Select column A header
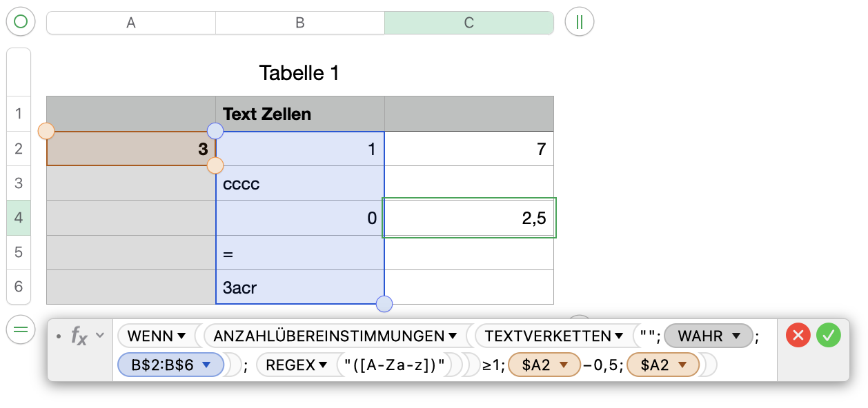Viewport: 868px width, 408px height. click(x=131, y=23)
